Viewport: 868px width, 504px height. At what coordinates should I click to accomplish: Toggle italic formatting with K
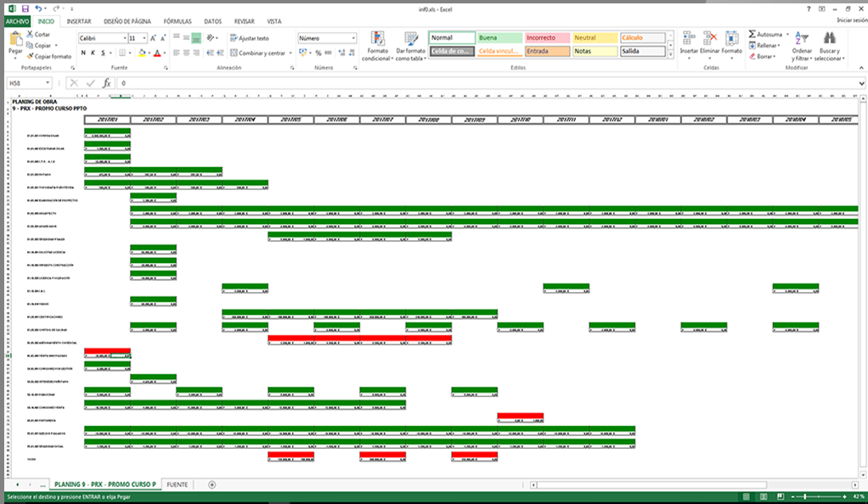tap(93, 52)
